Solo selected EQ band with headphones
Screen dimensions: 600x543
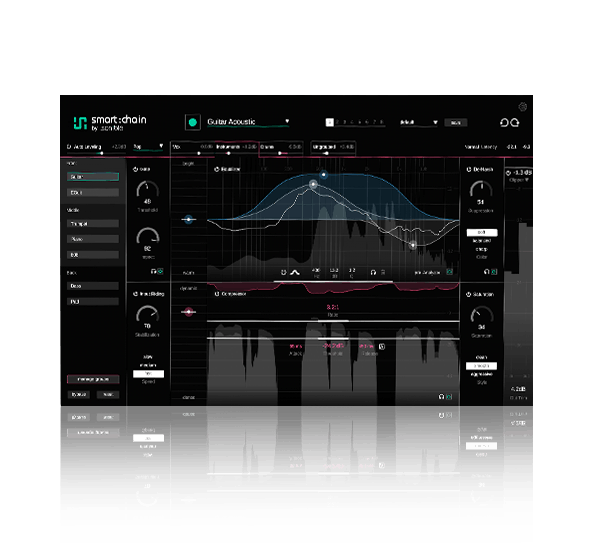tap(373, 272)
